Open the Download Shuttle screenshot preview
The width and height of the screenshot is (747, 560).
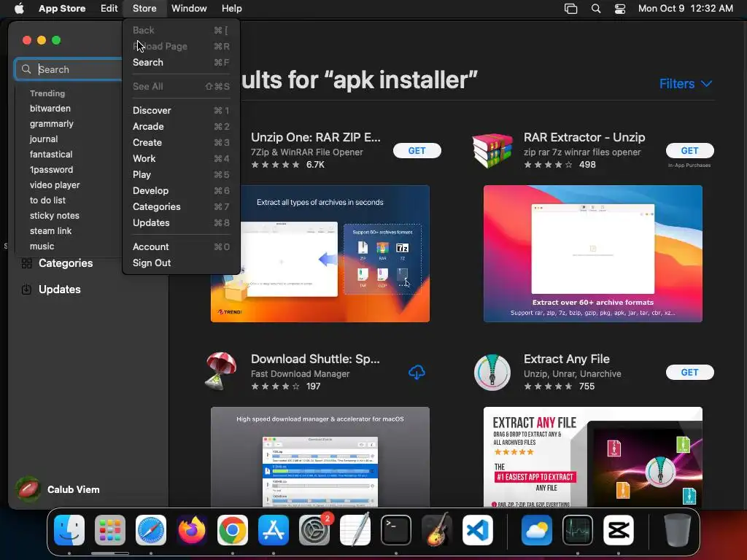pos(320,456)
